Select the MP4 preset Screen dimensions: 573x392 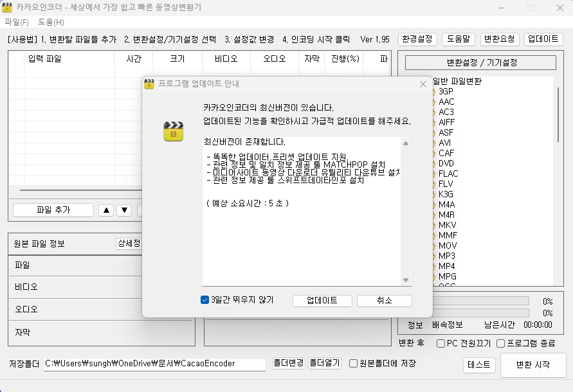(446, 266)
